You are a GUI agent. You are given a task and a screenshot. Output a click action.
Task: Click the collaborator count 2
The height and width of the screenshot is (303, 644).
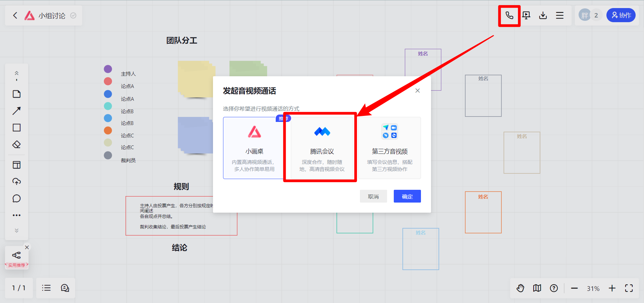596,15
